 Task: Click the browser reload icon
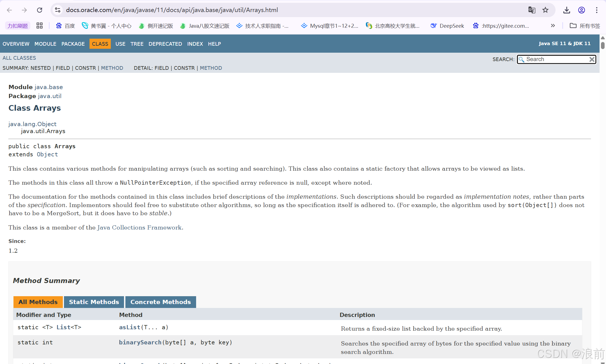pyautogui.click(x=40, y=10)
